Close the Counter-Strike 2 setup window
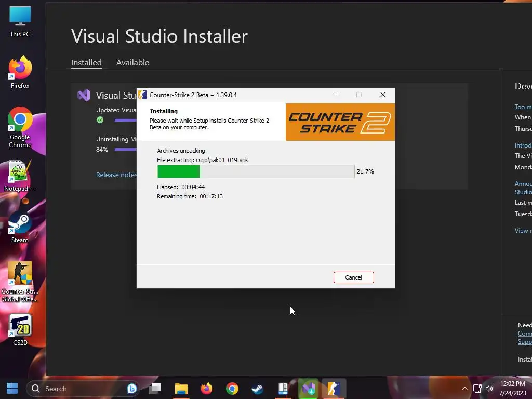532x399 pixels. click(x=383, y=95)
